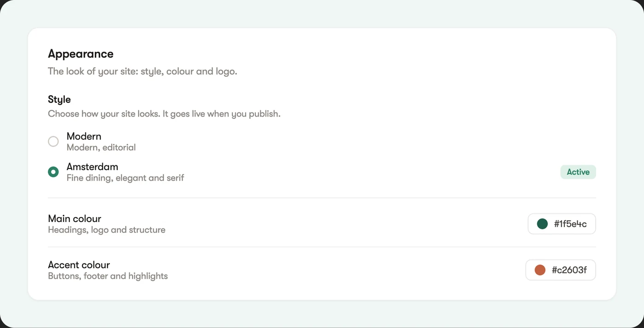Click the Active badge on Amsterdam
644x328 pixels.
[578, 172]
